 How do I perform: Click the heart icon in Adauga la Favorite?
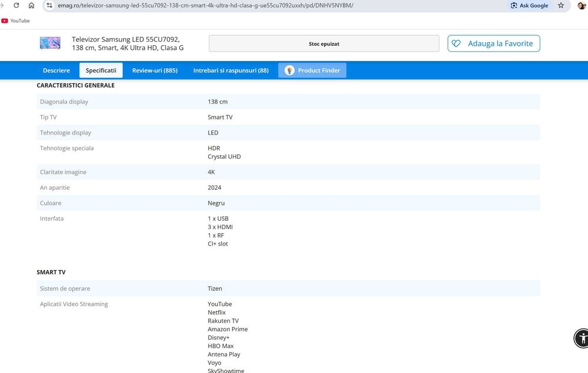click(456, 43)
